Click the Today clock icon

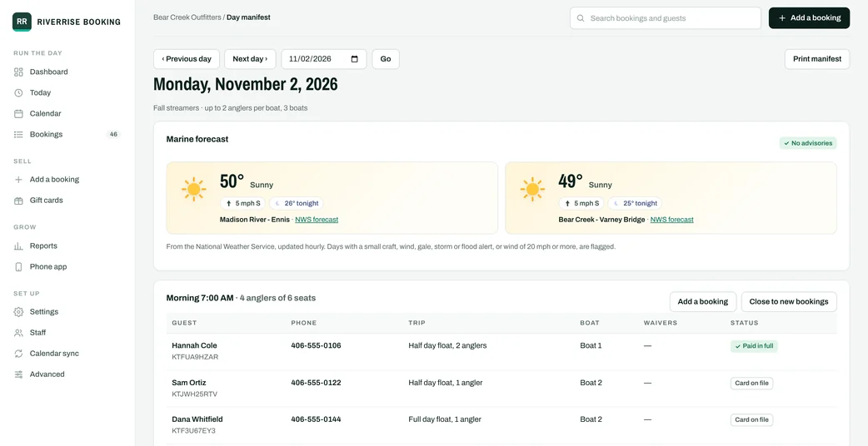[18, 93]
